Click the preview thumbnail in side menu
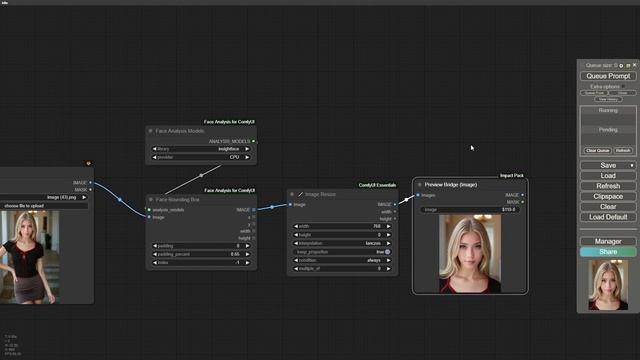 point(608,285)
